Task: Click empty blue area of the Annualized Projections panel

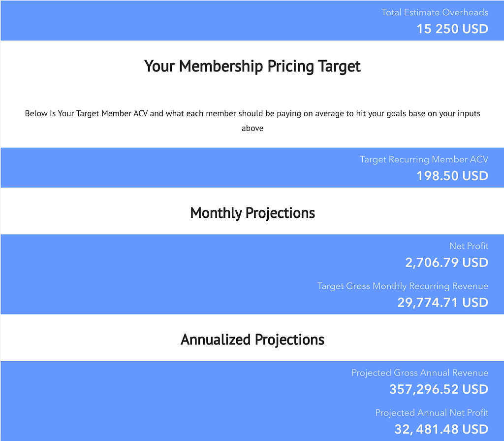Action: pos(161,401)
